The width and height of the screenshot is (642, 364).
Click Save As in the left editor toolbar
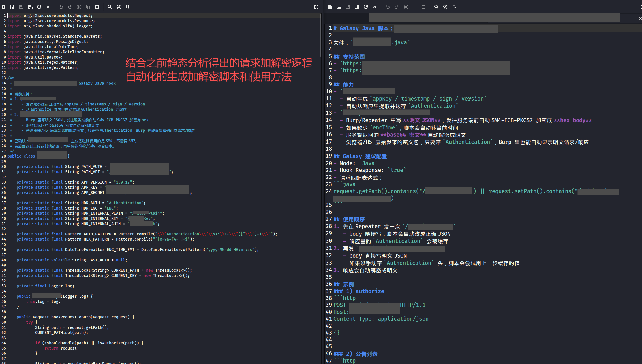pos(30,7)
